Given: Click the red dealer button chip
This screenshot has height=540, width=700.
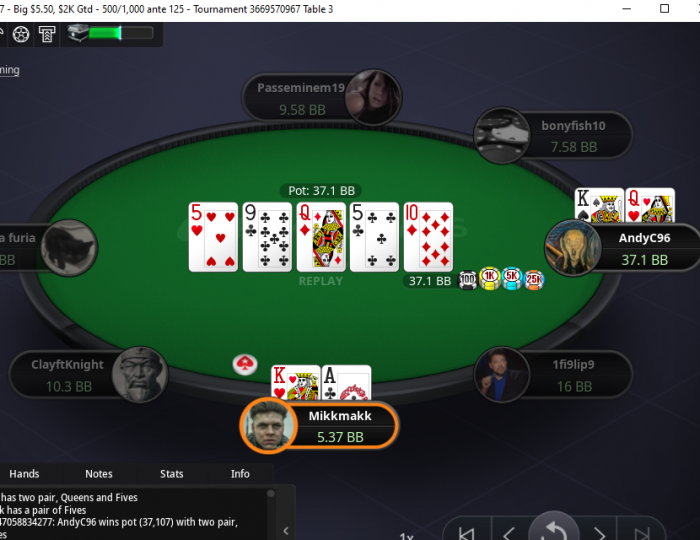Looking at the screenshot, I should 245,365.
